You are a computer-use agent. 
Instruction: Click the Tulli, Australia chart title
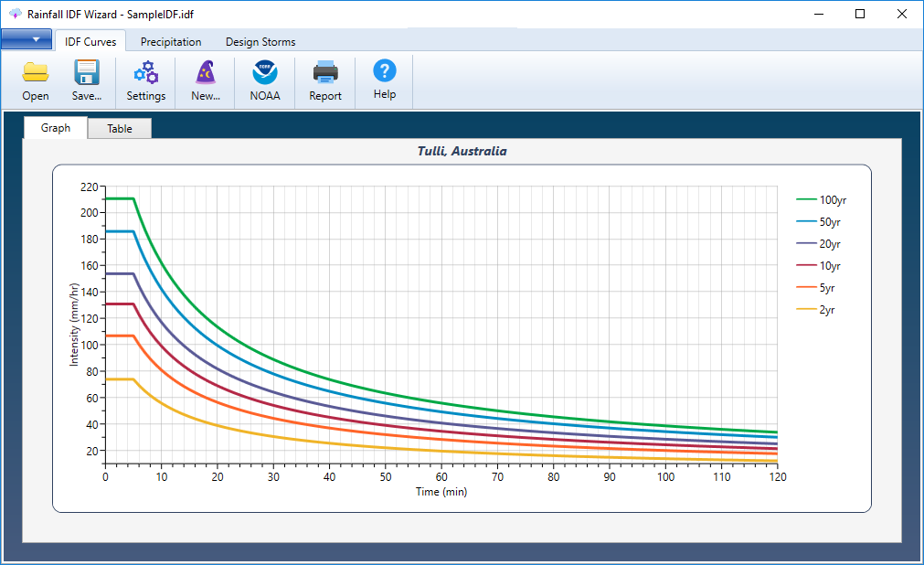pos(462,151)
